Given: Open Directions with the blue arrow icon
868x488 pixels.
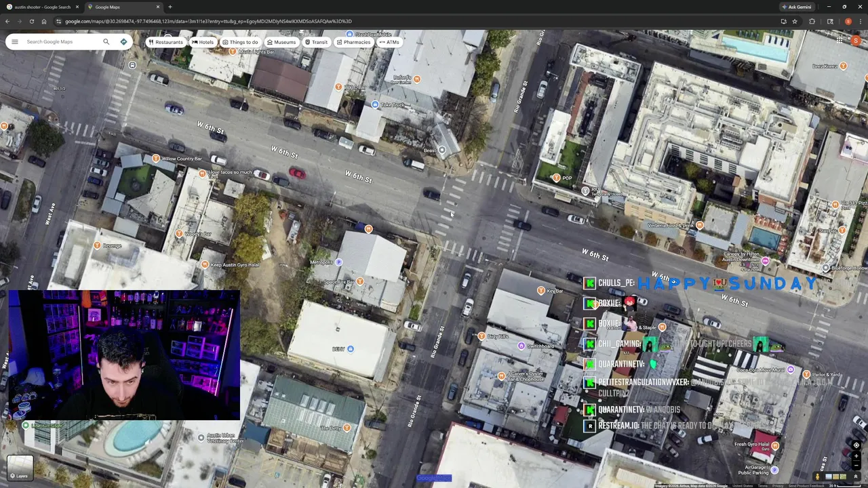Looking at the screenshot, I should click(123, 42).
